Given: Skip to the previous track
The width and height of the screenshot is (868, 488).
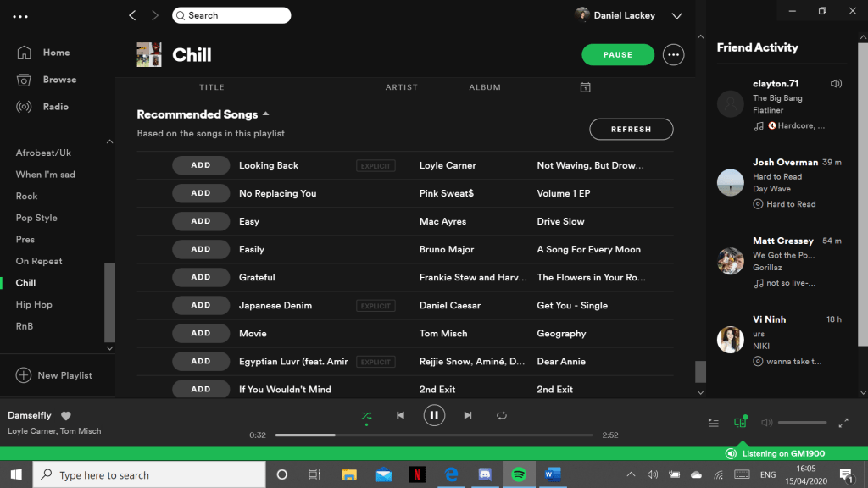Looking at the screenshot, I should pyautogui.click(x=400, y=415).
